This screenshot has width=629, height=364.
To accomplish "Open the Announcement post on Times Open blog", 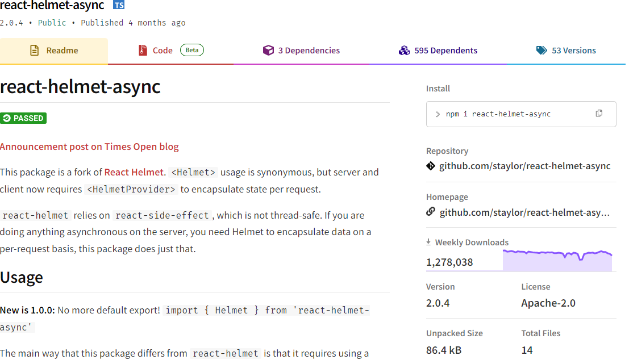I will point(89,147).
